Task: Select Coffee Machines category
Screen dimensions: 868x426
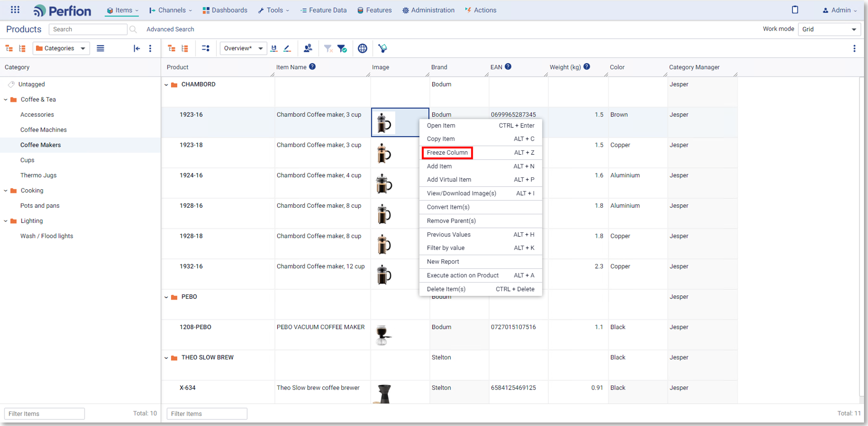Action: click(x=44, y=130)
